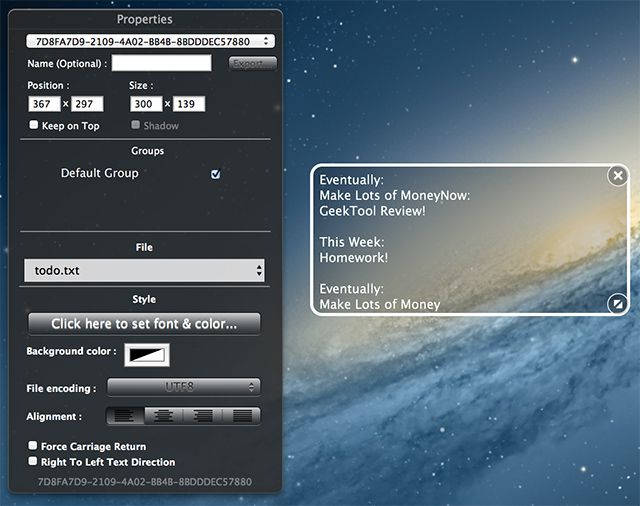Enable Right To Left Text Direction

33,461
